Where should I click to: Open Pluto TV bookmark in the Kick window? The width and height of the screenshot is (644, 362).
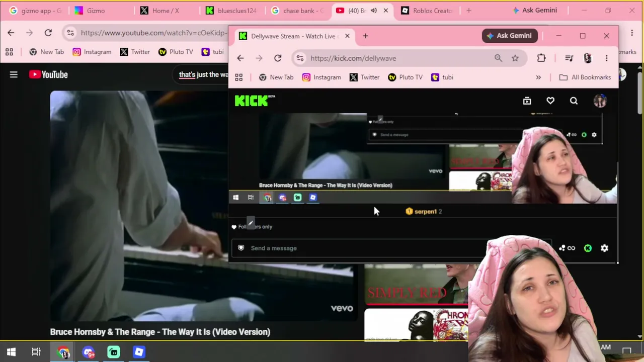coord(405,77)
